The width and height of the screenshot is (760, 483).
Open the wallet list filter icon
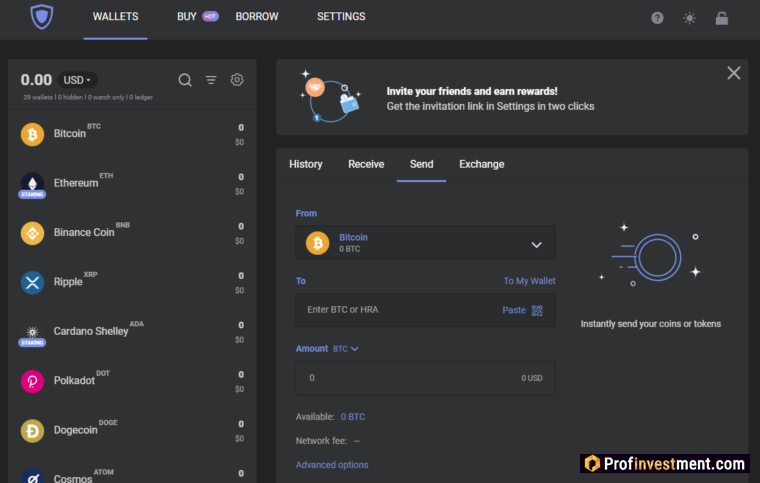click(211, 80)
